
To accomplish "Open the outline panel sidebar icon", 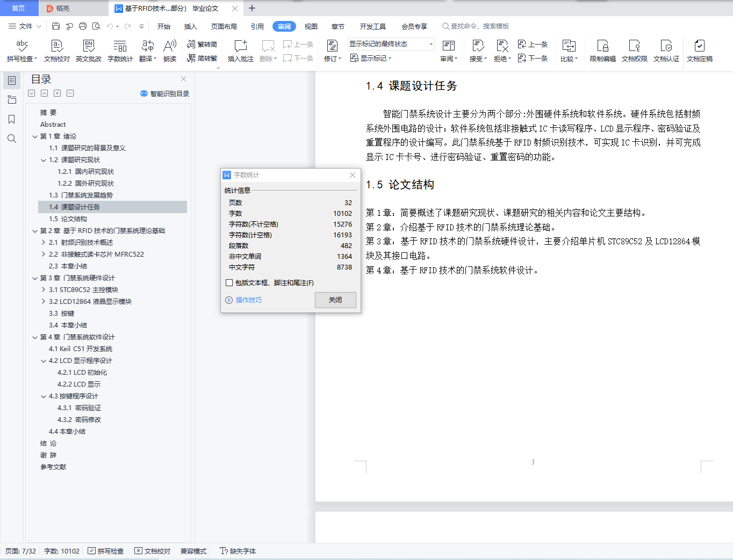I will (x=12, y=81).
